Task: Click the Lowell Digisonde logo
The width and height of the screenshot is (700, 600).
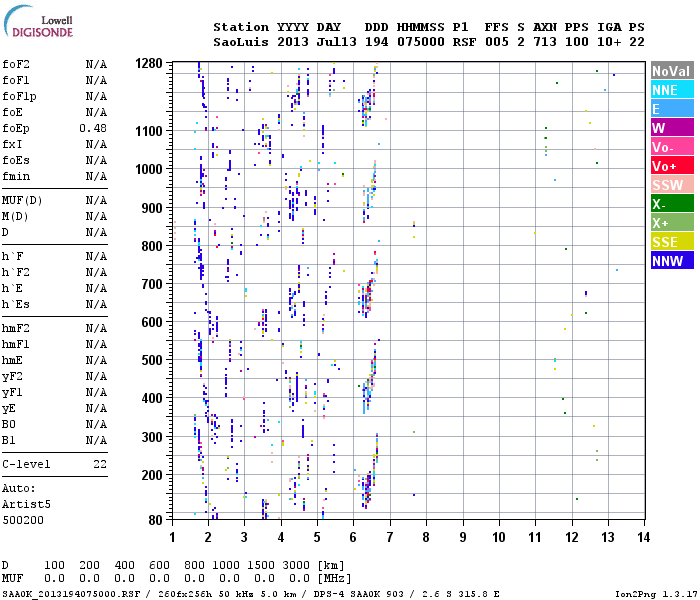Action: [x=38, y=22]
